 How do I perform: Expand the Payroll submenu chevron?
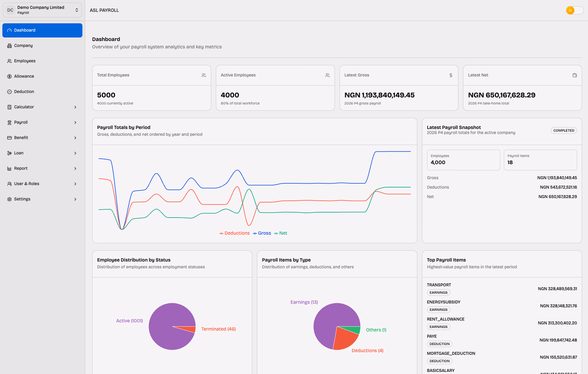pos(75,123)
